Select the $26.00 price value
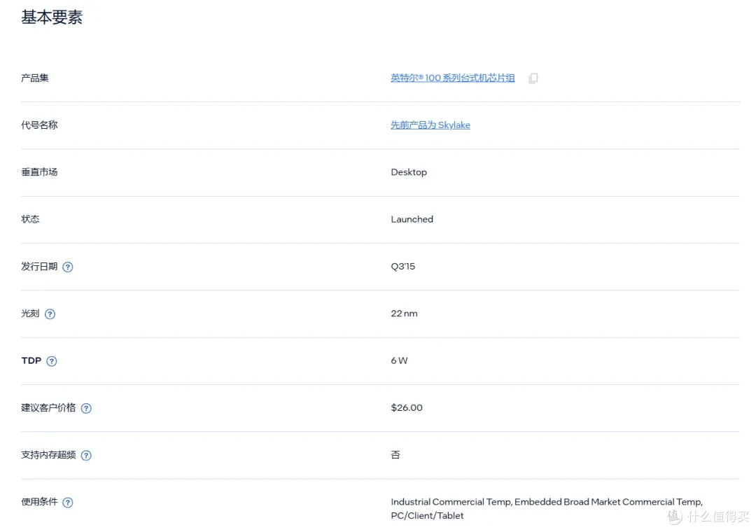Viewport: 756px width, 532px height. coord(407,408)
